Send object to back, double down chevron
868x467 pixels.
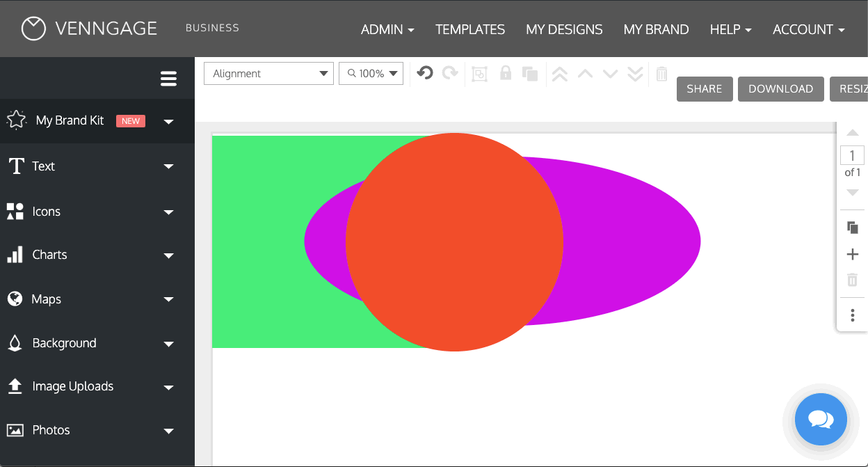(635, 74)
